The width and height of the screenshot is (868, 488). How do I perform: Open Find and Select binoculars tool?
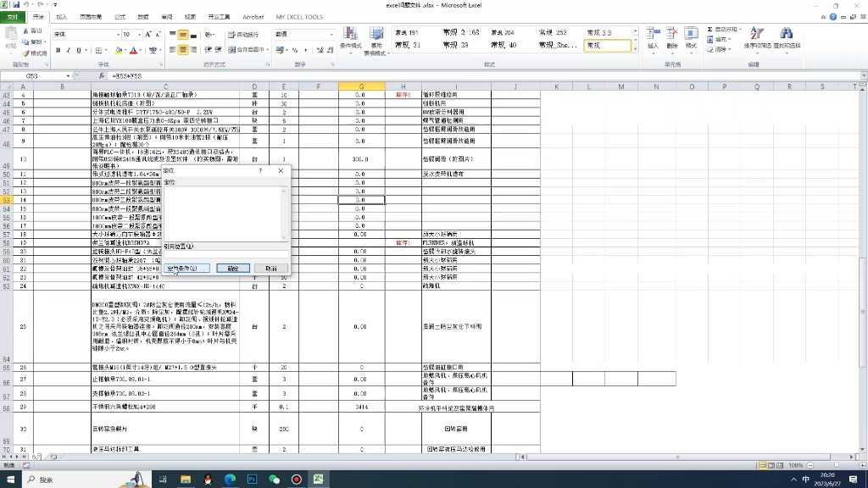pos(787,38)
